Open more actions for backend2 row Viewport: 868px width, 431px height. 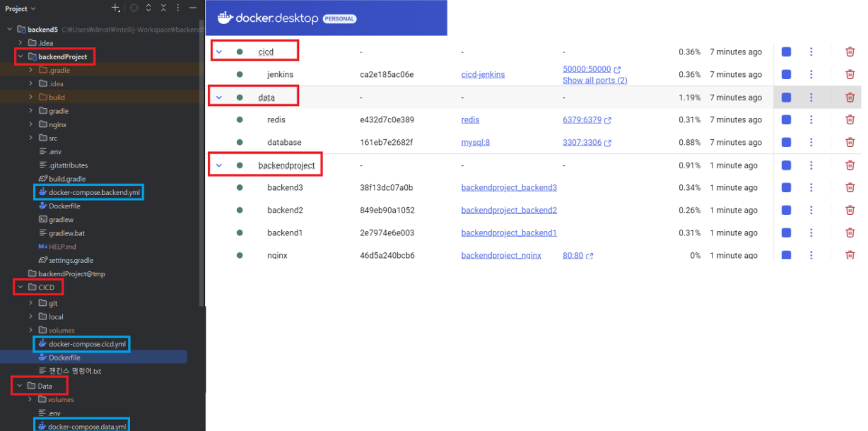(x=811, y=210)
